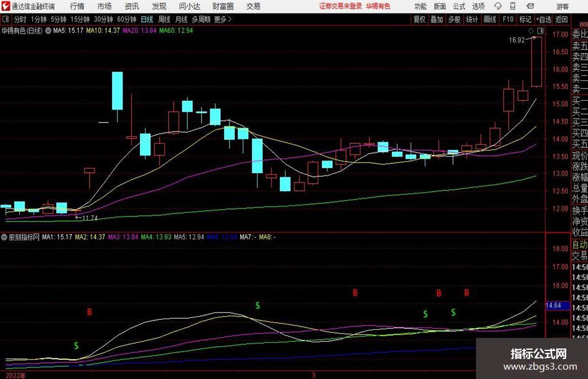
Task: Switch to 30分钟 period
Action: coord(103,19)
